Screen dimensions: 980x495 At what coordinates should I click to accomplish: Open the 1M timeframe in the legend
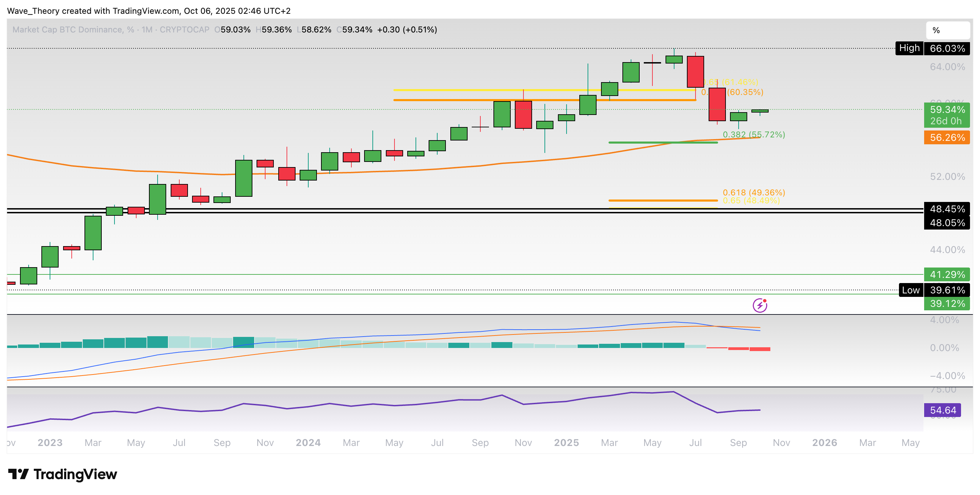point(147,30)
